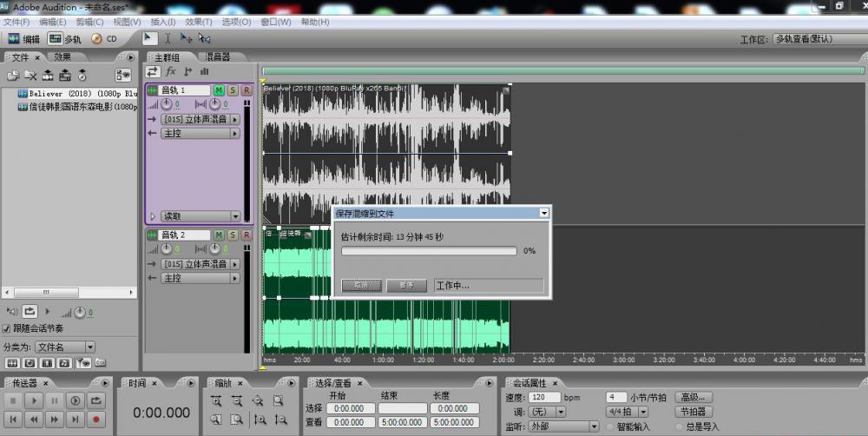The height and width of the screenshot is (436, 868).
Task: Open the 4/4拍 time signature dropdown
Action: (628, 413)
